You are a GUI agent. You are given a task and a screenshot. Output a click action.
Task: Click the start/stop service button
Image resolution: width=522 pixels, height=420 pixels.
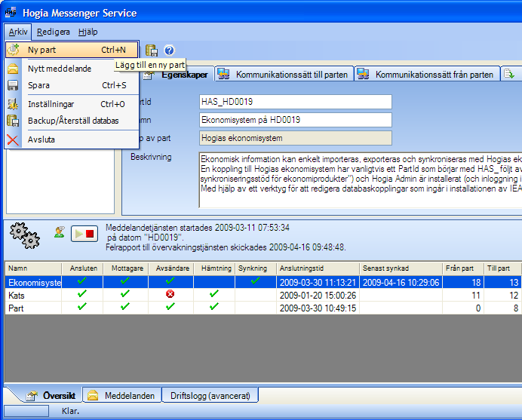click(x=84, y=234)
